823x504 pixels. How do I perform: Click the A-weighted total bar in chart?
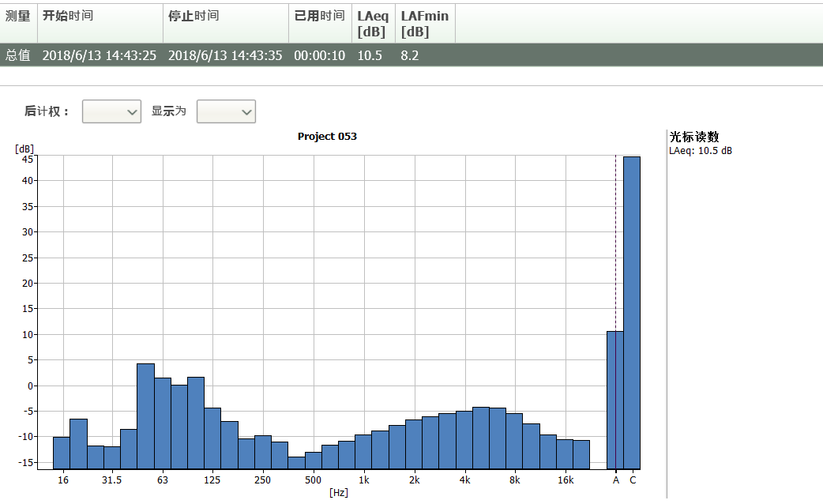(x=614, y=400)
